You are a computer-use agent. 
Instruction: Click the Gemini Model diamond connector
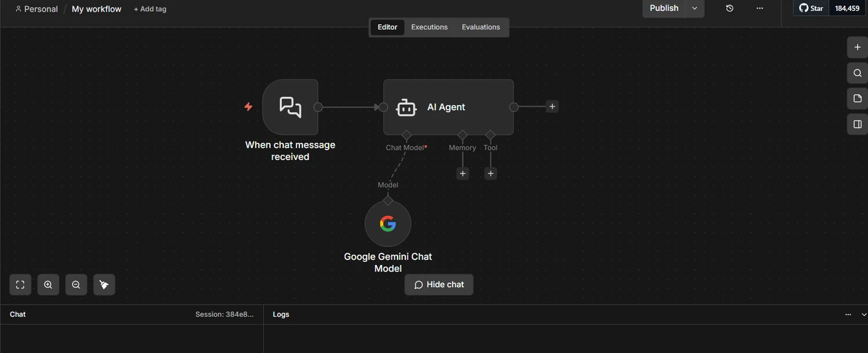pos(387,200)
